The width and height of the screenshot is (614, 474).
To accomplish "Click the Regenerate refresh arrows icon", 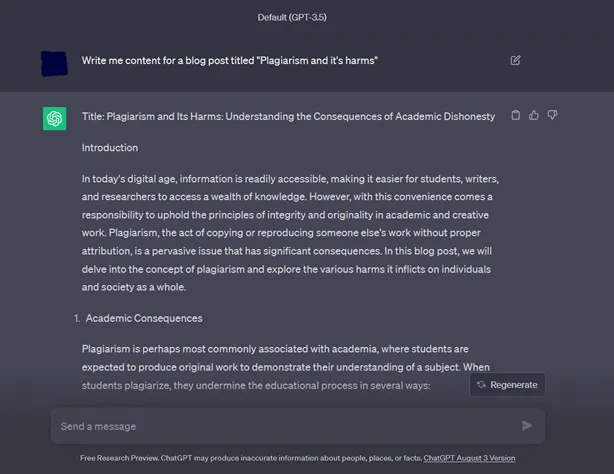I will (x=481, y=385).
